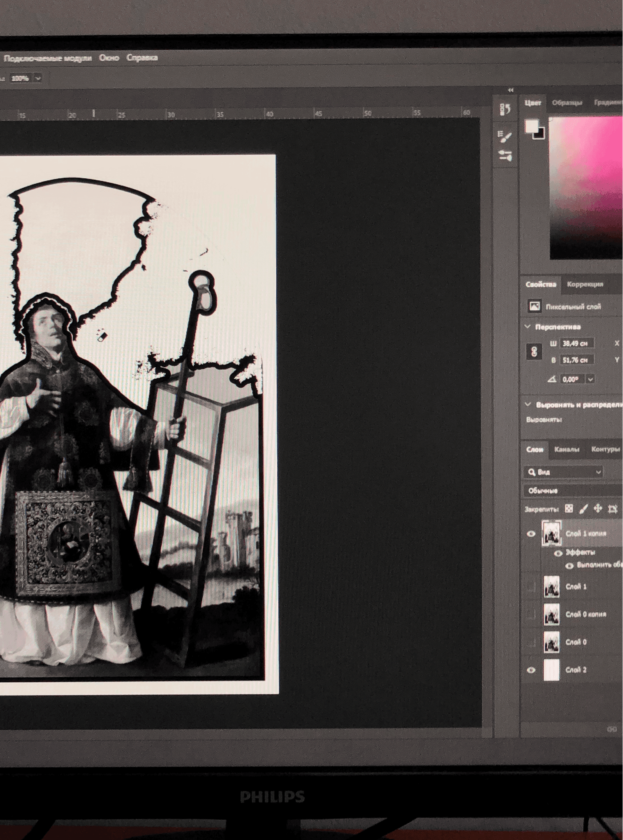This screenshot has height=840, width=623.
Task: Select the Слой 0 копия layer name
Action: pyautogui.click(x=586, y=614)
